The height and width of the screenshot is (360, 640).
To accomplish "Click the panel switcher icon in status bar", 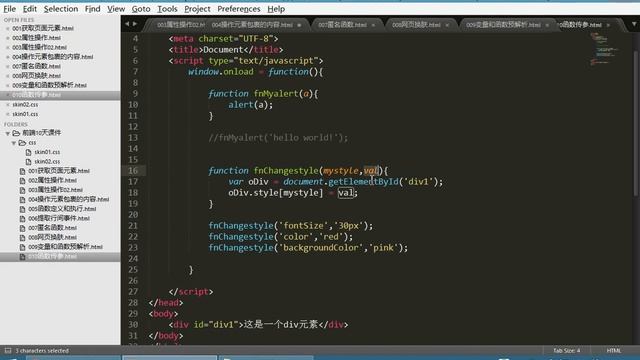I will click(8, 350).
